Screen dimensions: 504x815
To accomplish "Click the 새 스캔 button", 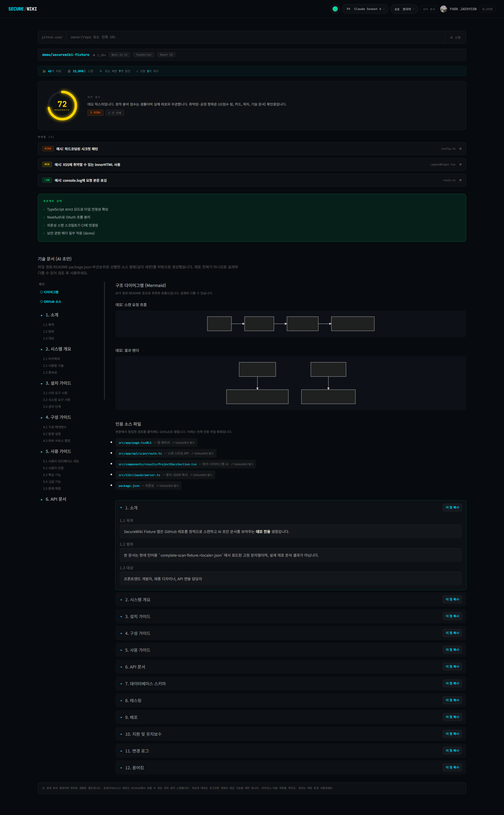I will (x=455, y=37).
